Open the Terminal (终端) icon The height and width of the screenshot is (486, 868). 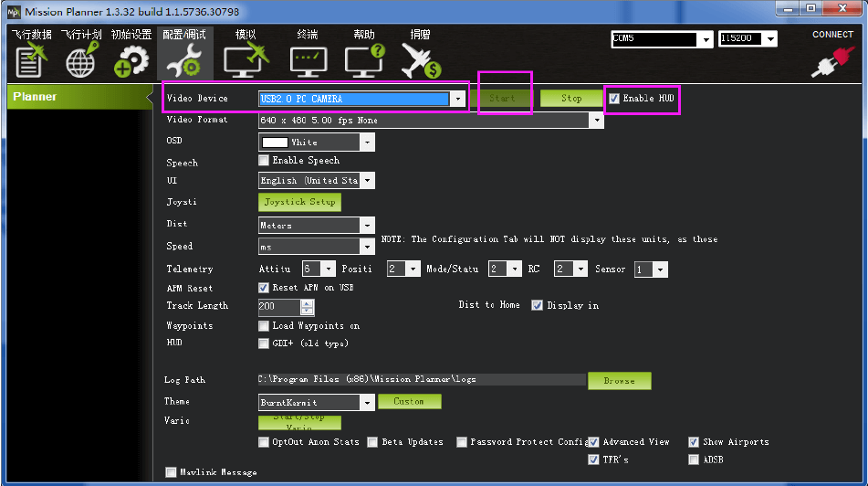(308, 60)
